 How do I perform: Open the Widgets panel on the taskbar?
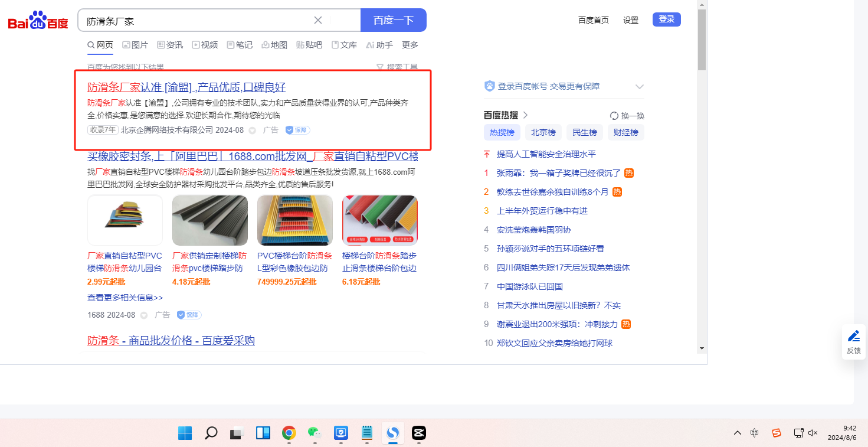pyautogui.click(x=263, y=433)
